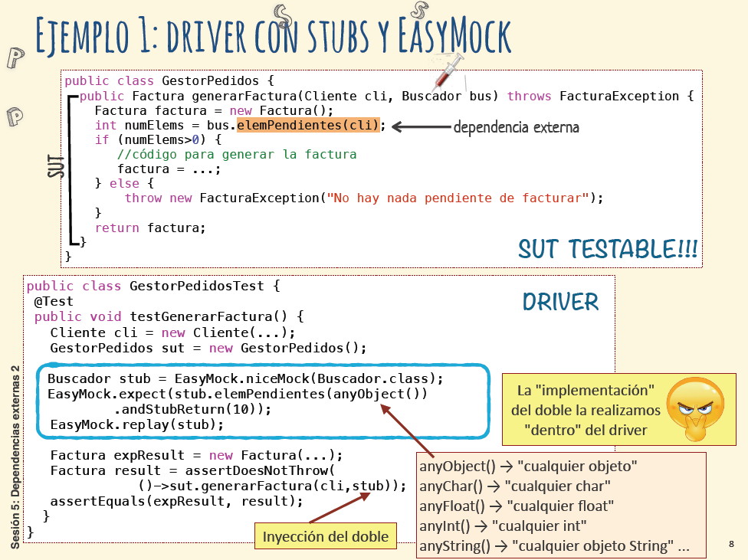Click the vertical SUT bracket label
748x560 pixels.
pyautogui.click(x=56, y=168)
